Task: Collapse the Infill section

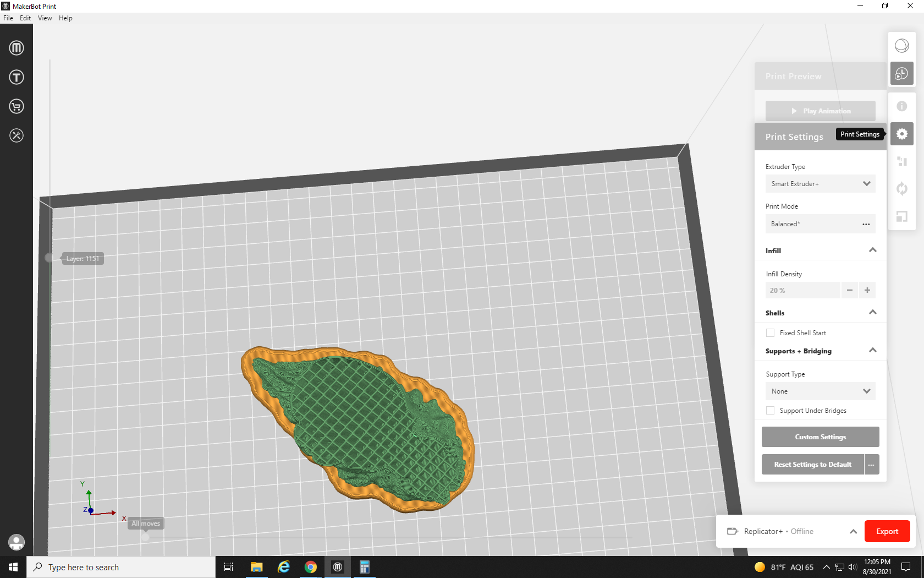Action: tap(873, 250)
